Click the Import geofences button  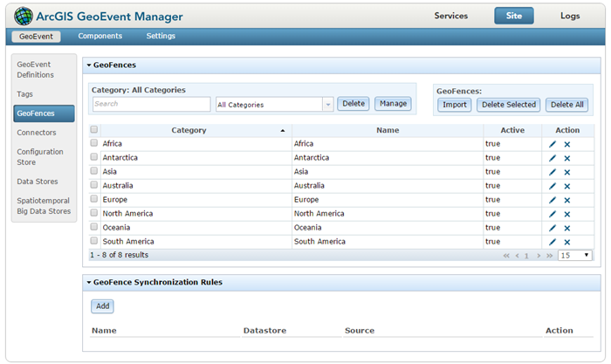coord(454,105)
